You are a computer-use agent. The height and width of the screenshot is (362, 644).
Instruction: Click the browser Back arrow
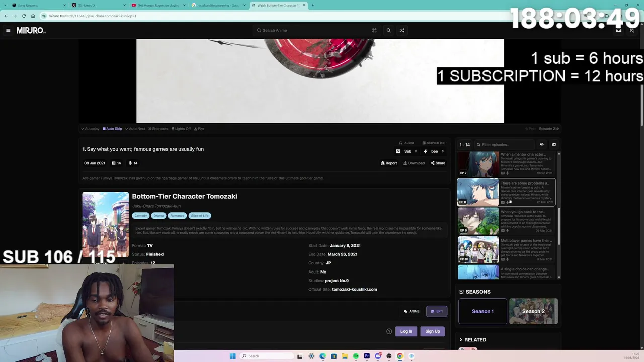[6, 16]
